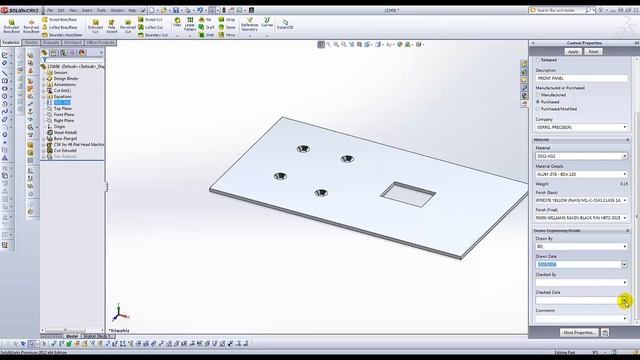The image size is (640, 360).
Task: Activate the Revolved Cut tool
Action: [x=128, y=26]
